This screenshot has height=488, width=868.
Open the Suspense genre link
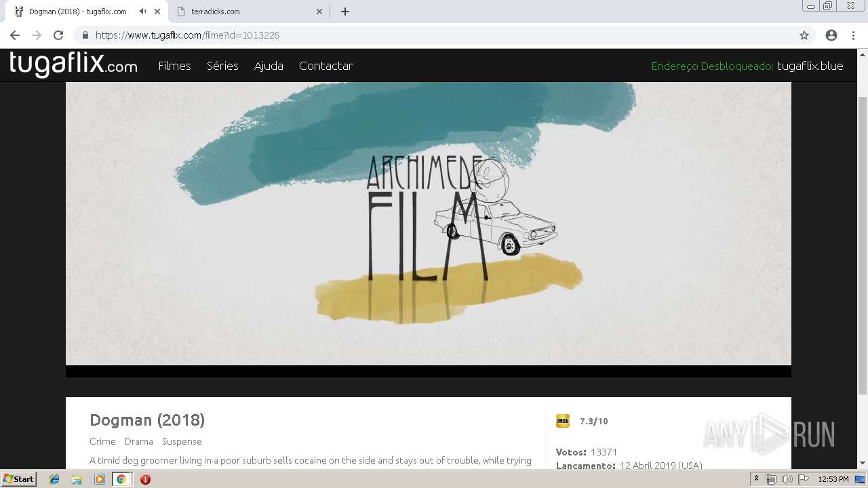182,441
